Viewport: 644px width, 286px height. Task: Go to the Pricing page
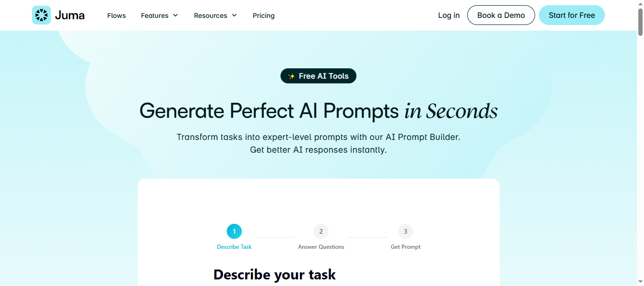point(264,16)
